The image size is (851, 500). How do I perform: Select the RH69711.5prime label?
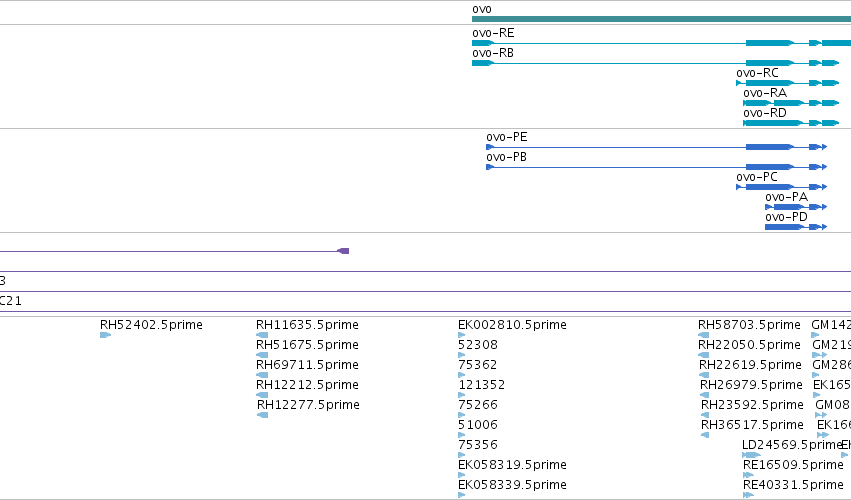(307, 365)
